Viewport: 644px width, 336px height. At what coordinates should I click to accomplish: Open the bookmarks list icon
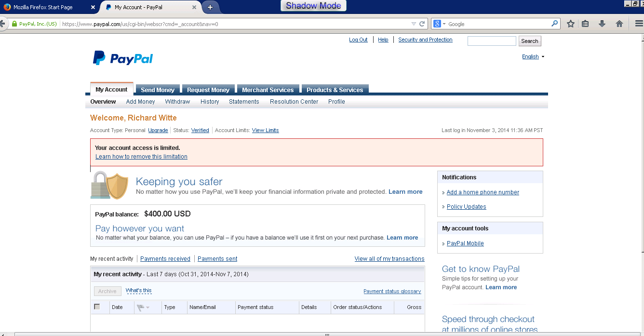tap(585, 24)
